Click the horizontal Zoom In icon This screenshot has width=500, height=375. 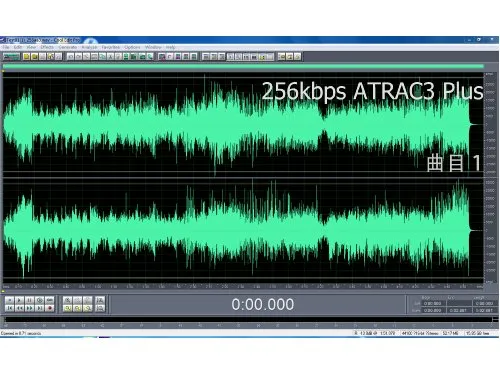tap(68, 300)
